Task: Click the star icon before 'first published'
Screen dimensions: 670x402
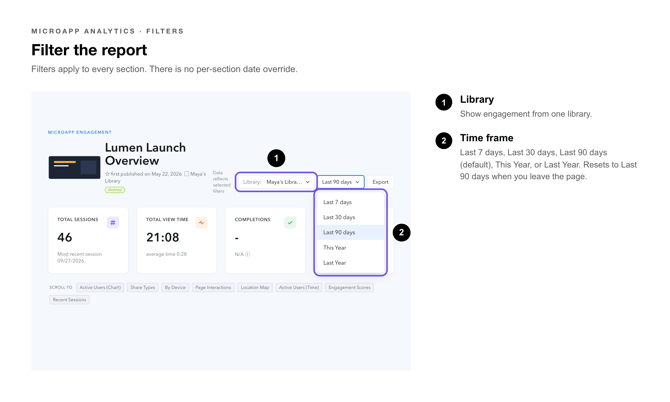Action: point(107,174)
